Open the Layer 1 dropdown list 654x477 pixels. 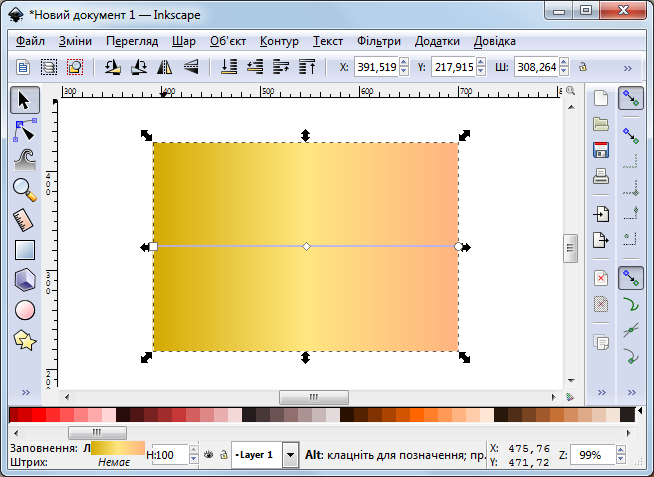click(290, 455)
